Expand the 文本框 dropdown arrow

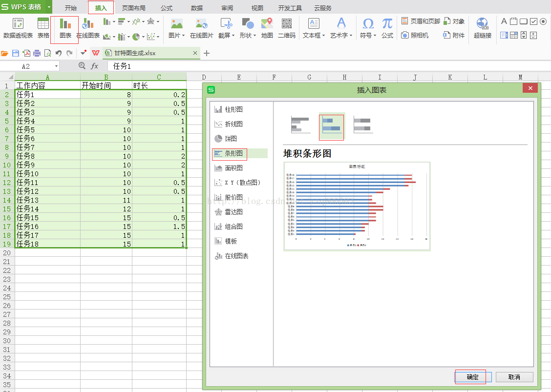pos(323,36)
